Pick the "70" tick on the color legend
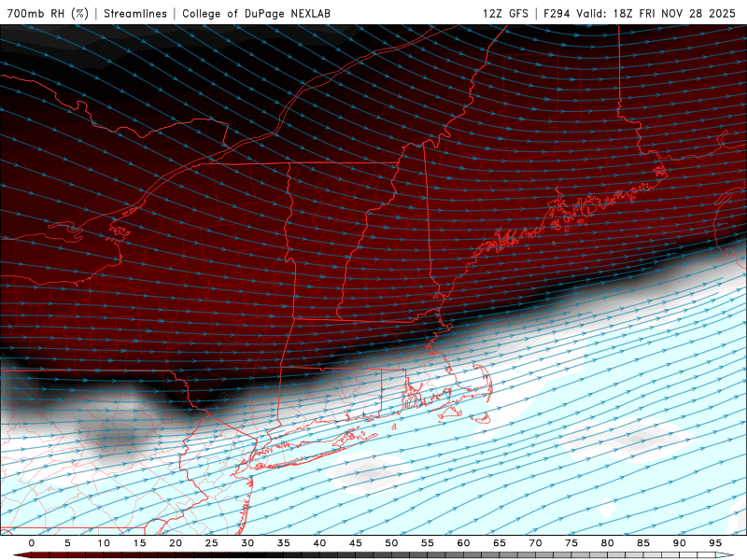Image resolution: width=747 pixels, height=560 pixels. point(535,543)
